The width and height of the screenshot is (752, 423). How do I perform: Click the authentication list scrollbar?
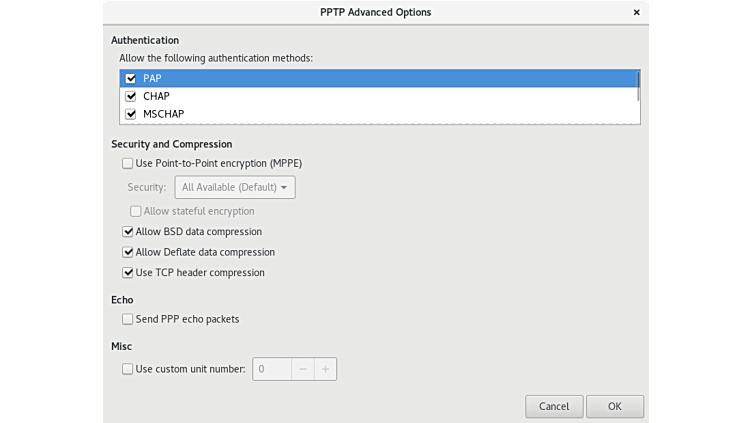[x=638, y=86]
